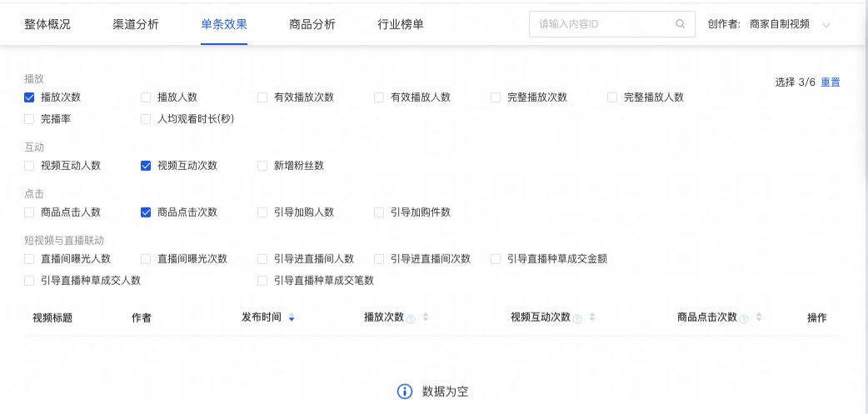Click the 重置 link

[831, 82]
